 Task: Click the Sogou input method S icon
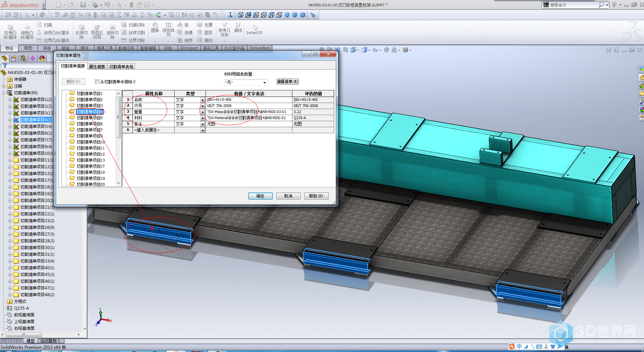pyautogui.click(x=512, y=347)
